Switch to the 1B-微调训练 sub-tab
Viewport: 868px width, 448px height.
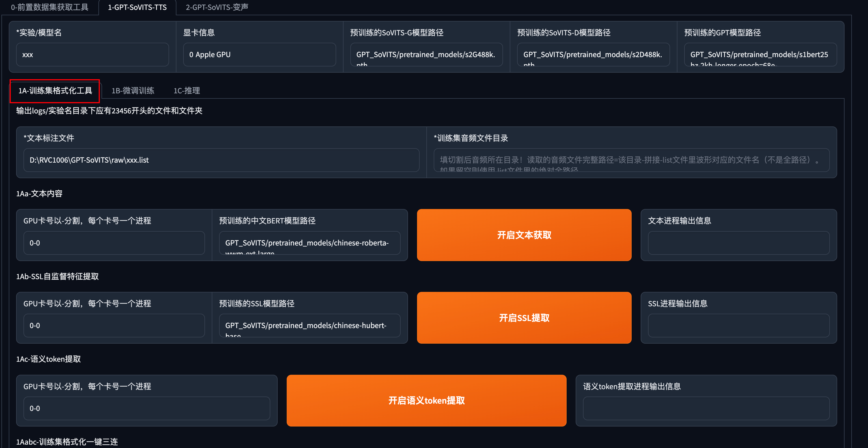click(x=133, y=90)
